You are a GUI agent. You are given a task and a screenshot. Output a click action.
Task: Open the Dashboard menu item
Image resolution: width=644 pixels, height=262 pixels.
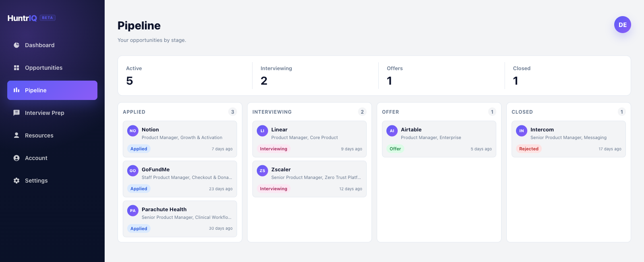coord(52,45)
